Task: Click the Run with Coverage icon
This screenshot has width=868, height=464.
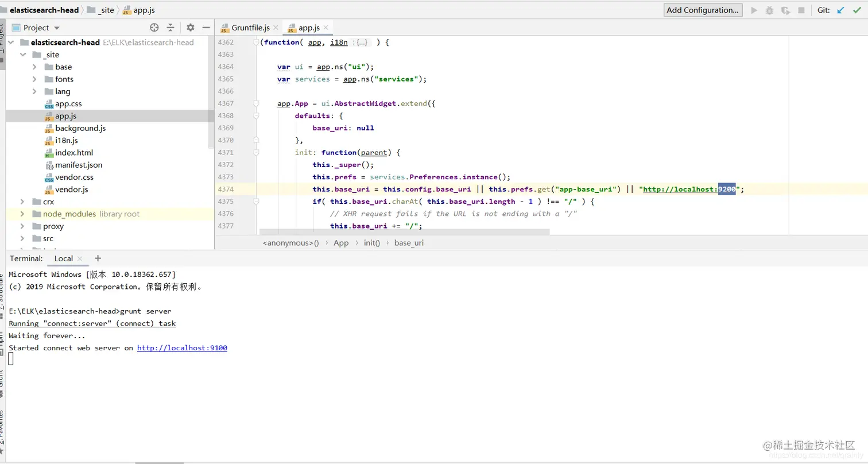Action: (785, 10)
